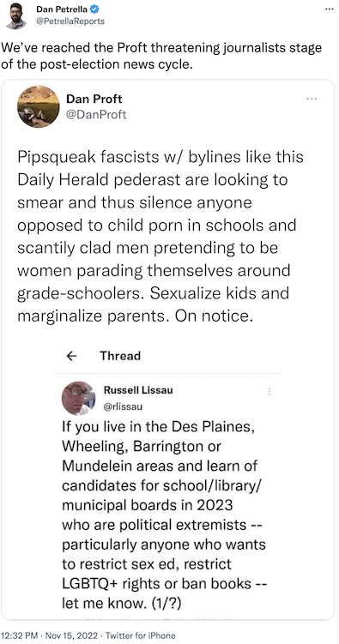Open Russell Lissau tweet's vertical dots menu
The width and height of the screenshot is (339, 644).
coord(269,391)
